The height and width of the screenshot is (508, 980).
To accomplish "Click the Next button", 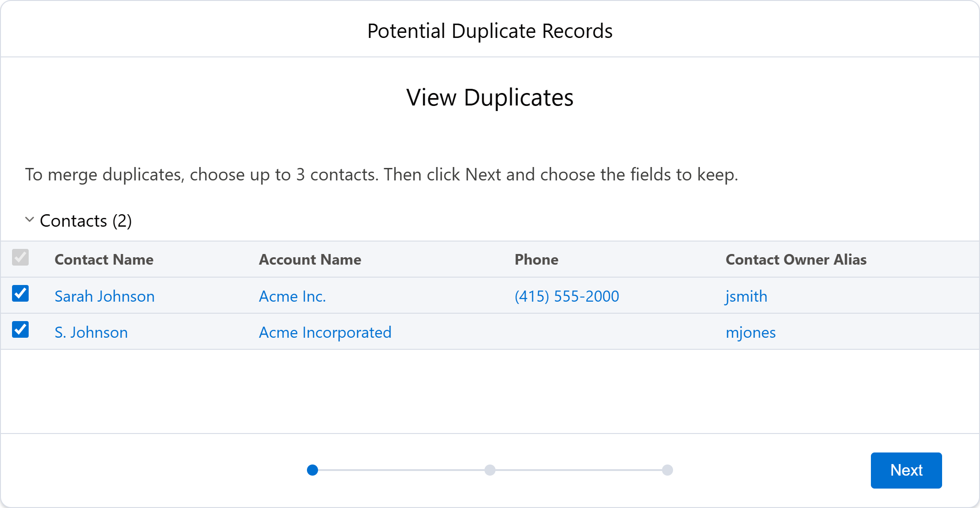I will (906, 470).
